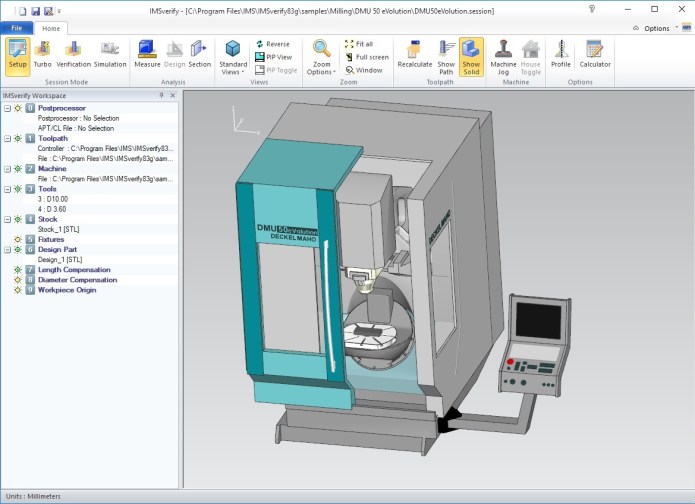695x504 pixels.
Task: Click the Toolpath Controller path row
Action: pyautogui.click(x=105, y=148)
